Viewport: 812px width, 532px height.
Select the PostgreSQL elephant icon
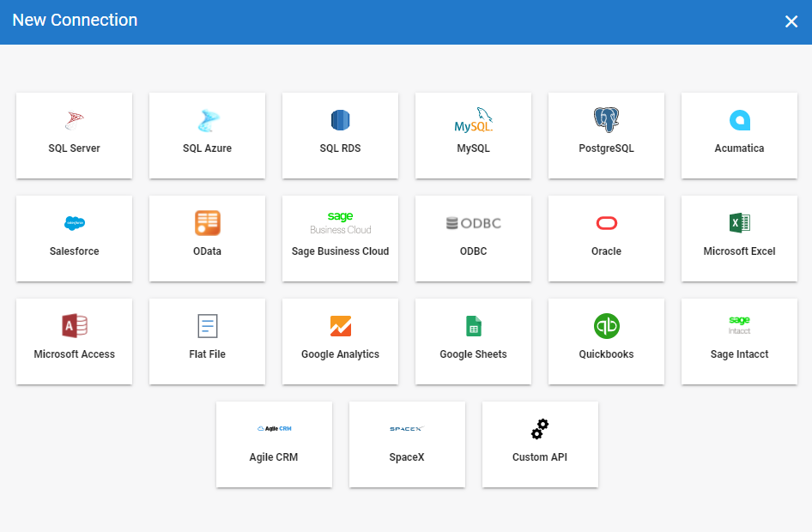(606, 120)
